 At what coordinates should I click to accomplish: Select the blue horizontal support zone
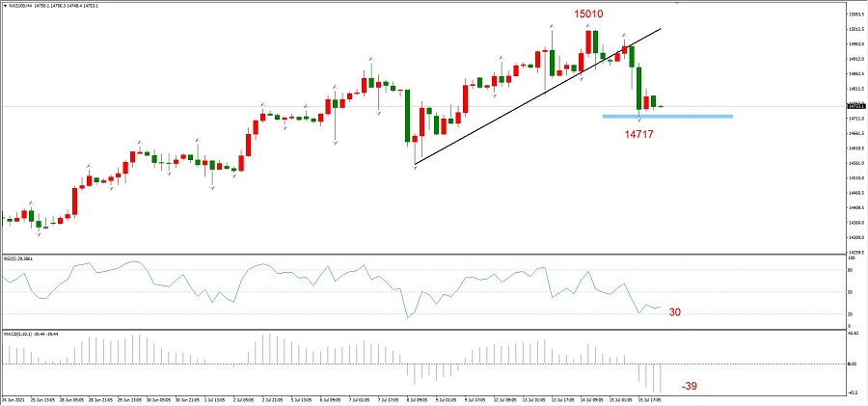(x=667, y=117)
